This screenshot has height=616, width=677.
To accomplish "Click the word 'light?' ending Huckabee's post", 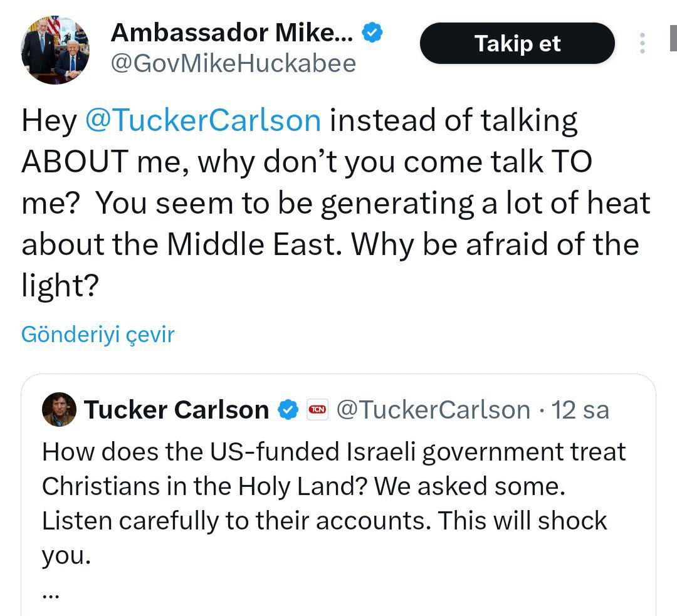I will 60,286.
